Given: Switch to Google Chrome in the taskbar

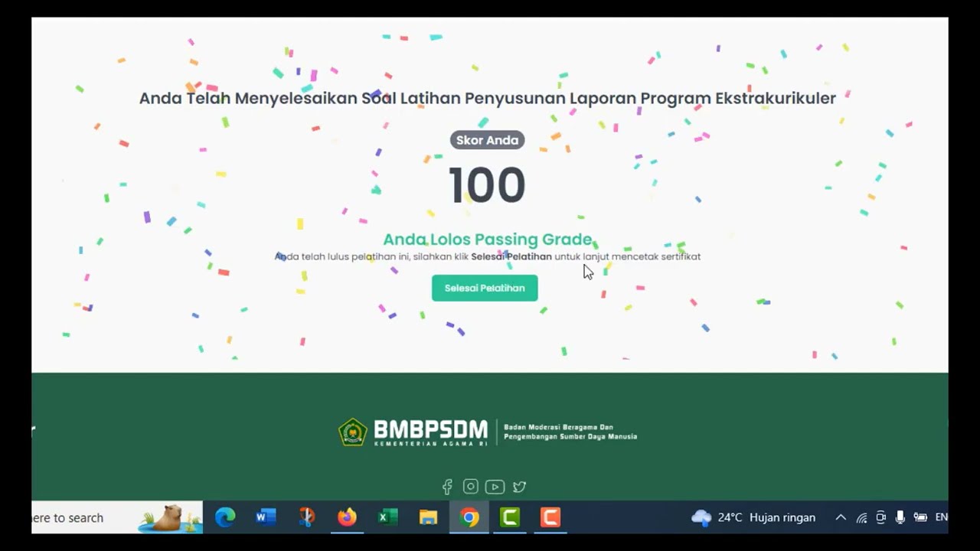Looking at the screenshot, I should [x=469, y=518].
